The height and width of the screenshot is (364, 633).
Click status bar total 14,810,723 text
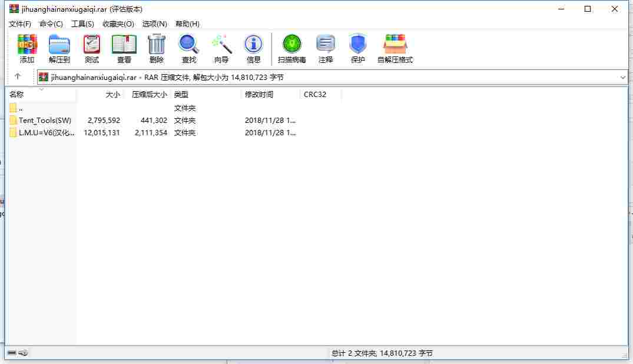[x=382, y=353]
